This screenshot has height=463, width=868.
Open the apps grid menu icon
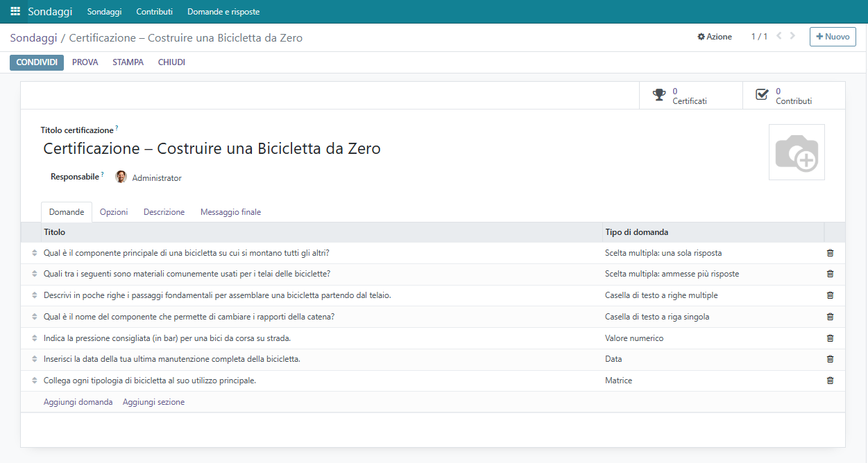point(15,12)
